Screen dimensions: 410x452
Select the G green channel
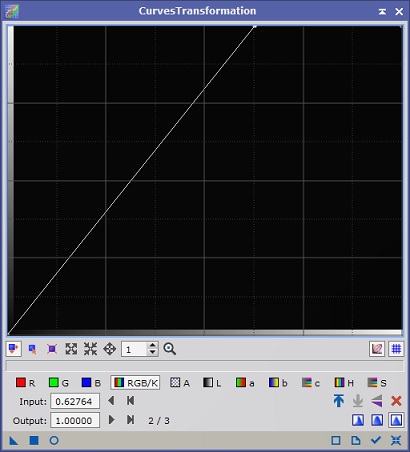[58, 383]
